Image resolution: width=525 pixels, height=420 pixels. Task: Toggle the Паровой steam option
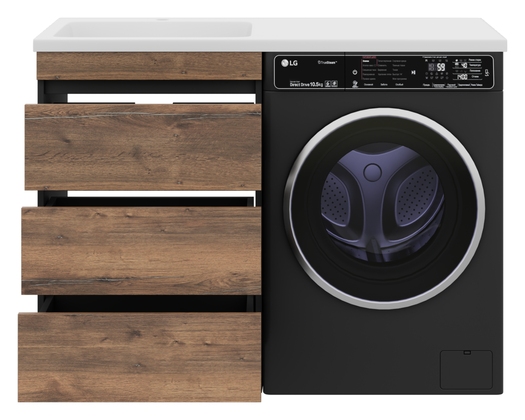pyautogui.click(x=451, y=85)
